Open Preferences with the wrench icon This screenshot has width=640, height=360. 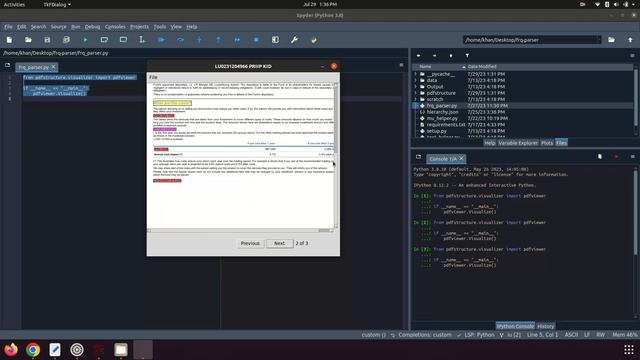coord(294,40)
